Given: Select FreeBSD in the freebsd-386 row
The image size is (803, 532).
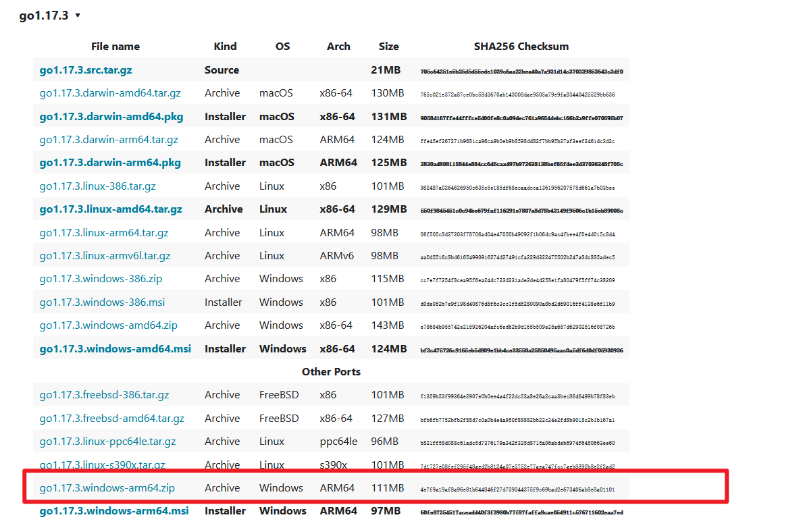Looking at the screenshot, I should [x=279, y=396].
